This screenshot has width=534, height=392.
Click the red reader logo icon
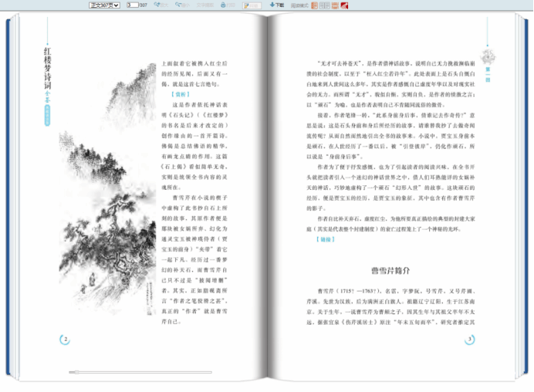(x=344, y=5)
